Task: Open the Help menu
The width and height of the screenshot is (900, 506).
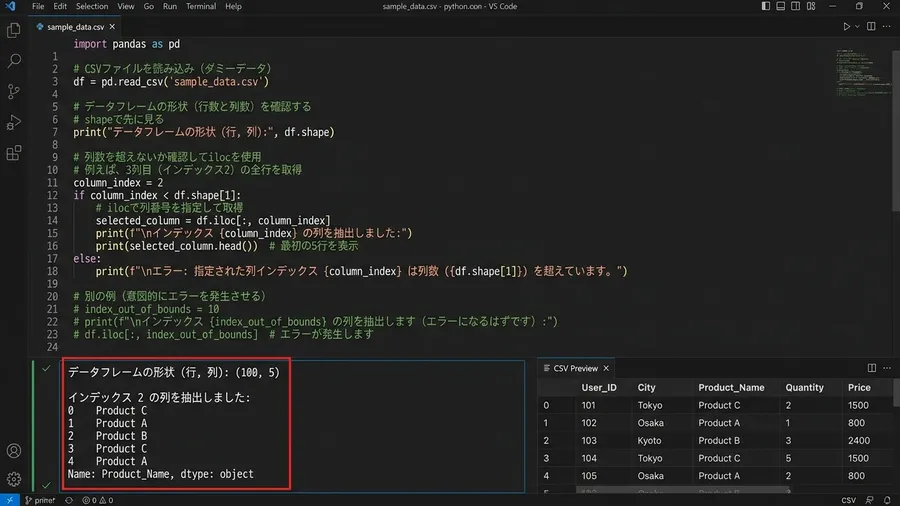Action: 233,6
